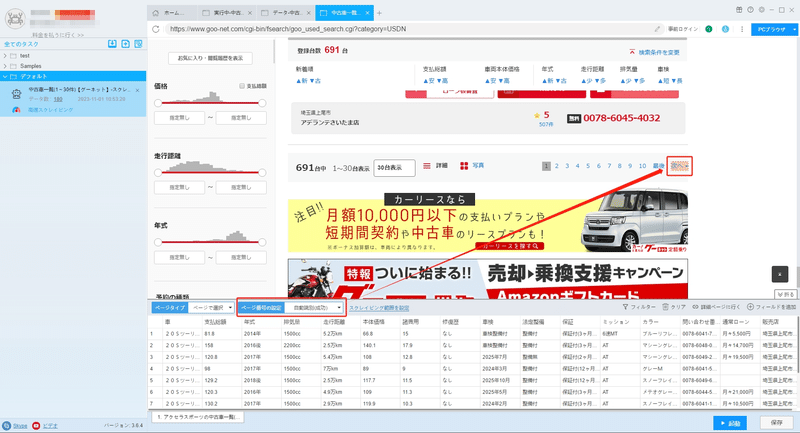
Task: Click the import task icon in sidebar header
Action: (x=112, y=44)
